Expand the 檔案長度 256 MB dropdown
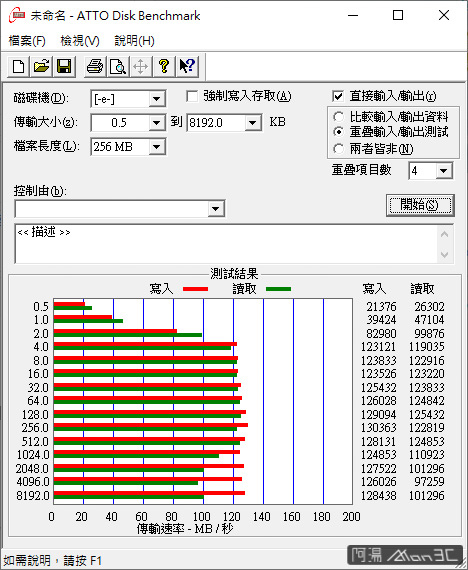Viewport: 468px width, 570px height. [x=157, y=147]
